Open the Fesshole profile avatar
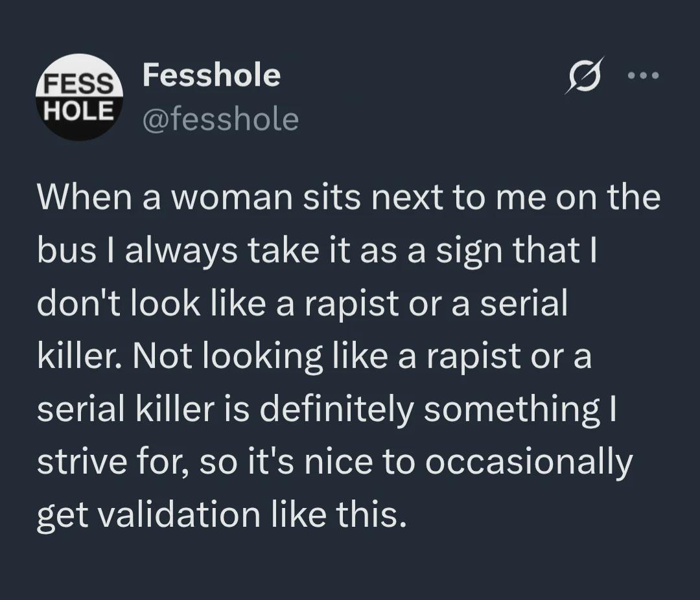 pyautogui.click(x=80, y=97)
